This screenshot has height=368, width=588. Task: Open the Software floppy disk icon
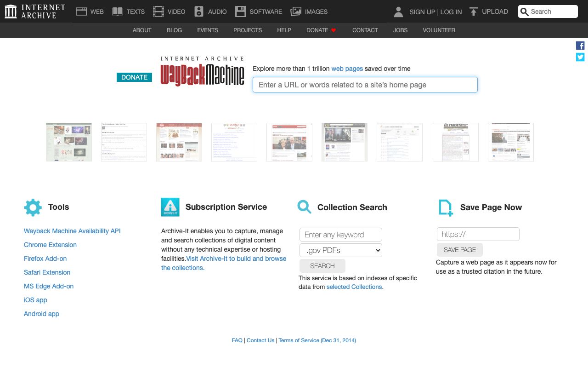point(241,11)
